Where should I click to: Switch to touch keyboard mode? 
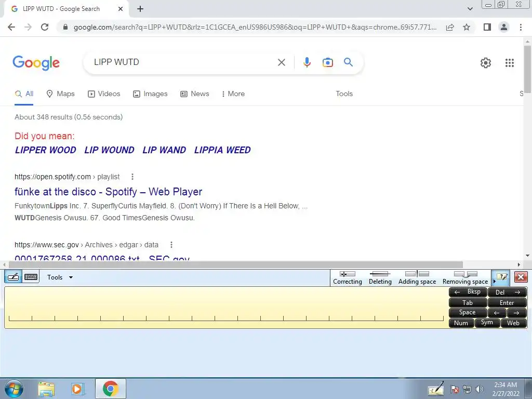pyautogui.click(x=31, y=277)
